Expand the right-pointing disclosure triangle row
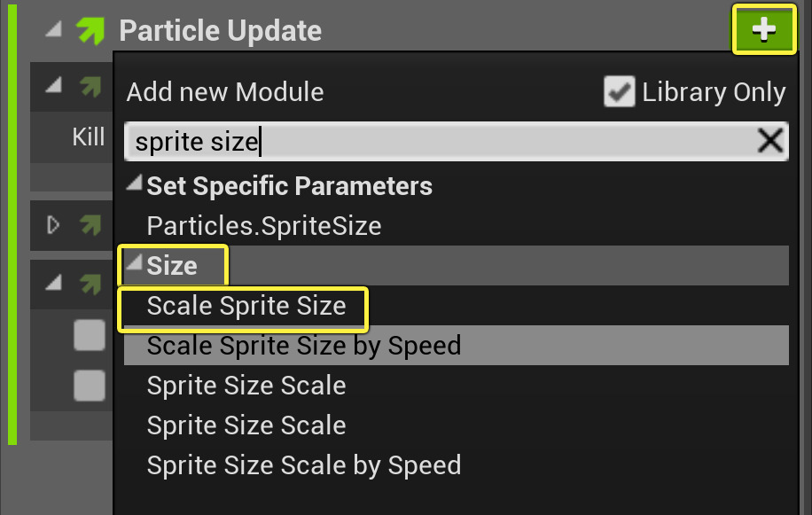 click(x=51, y=225)
